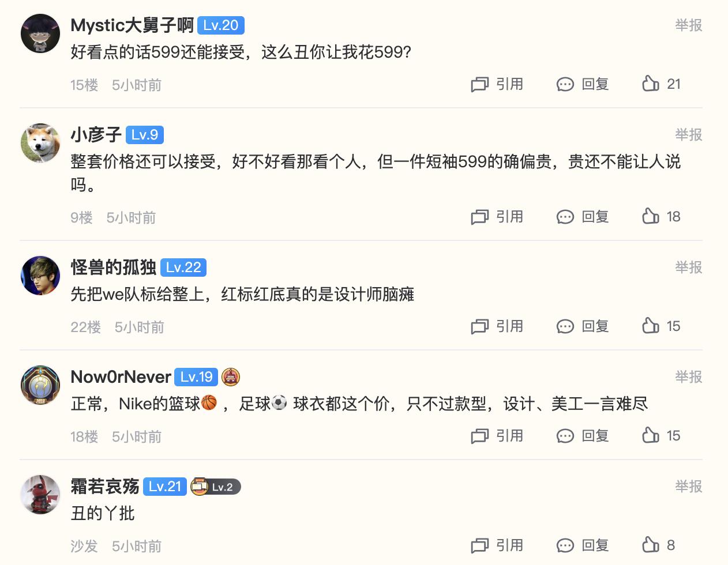This screenshot has width=728, height=565.
Task: Click the Lv.22 badge next to 怪兽的孤独
Action: tap(183, 268)
